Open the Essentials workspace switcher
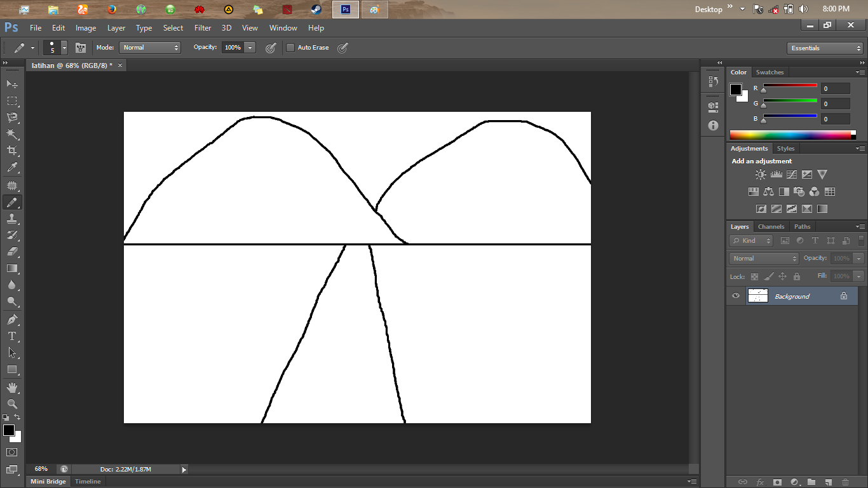 [x=824, y=47]
